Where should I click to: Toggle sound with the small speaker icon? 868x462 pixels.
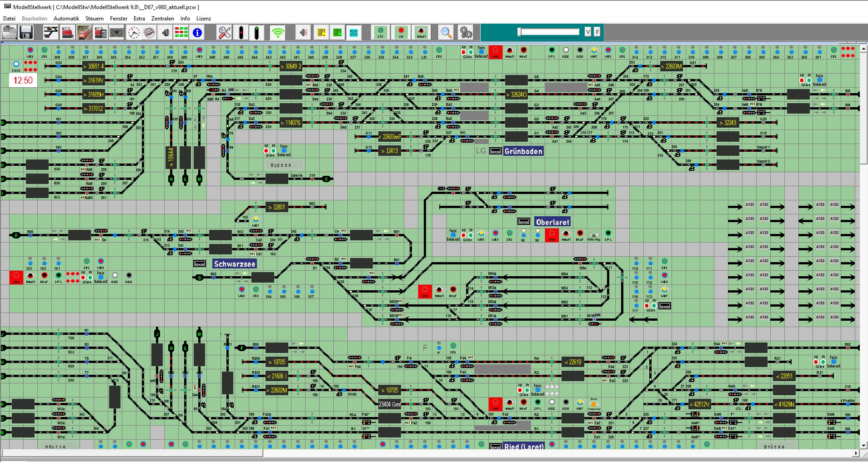tap(304, 33)
